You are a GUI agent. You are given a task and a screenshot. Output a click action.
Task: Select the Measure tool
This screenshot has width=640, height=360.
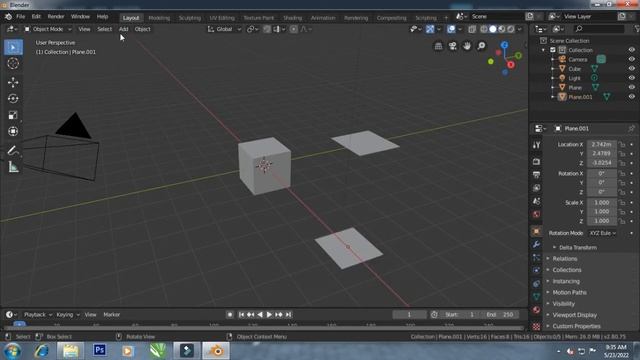click(13, 167)
